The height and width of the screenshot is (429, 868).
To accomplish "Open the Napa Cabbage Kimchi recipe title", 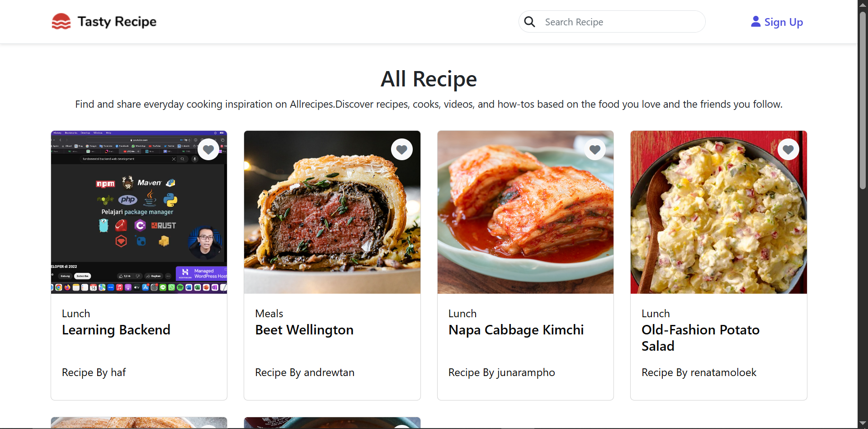I will (x=516, y=330).
